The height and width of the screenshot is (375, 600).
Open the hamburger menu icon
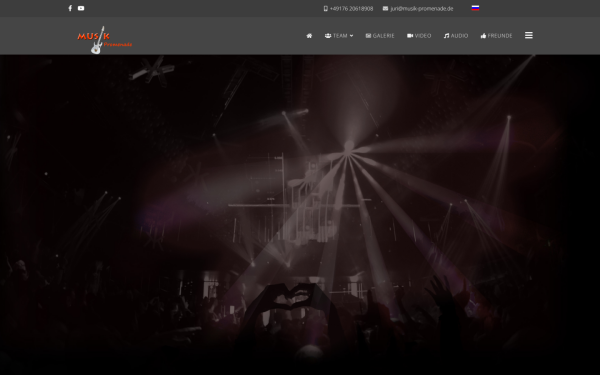click(529, 35)
